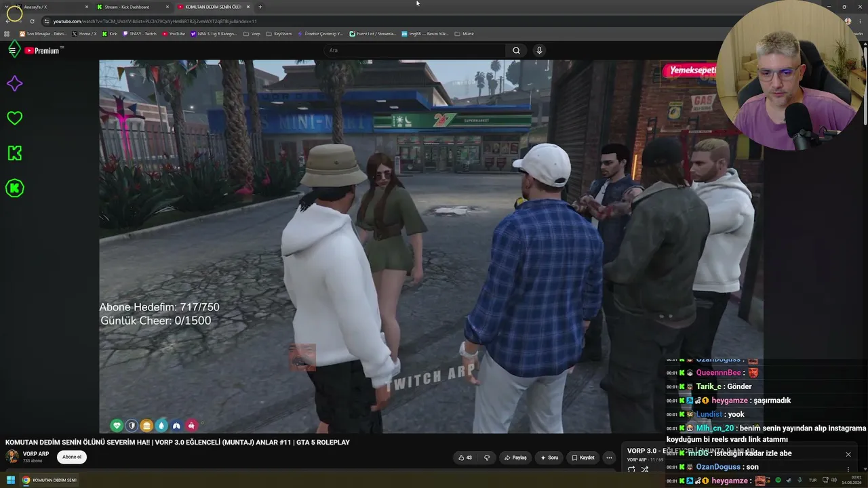Start voice search with microphone icon

[539, 50]
